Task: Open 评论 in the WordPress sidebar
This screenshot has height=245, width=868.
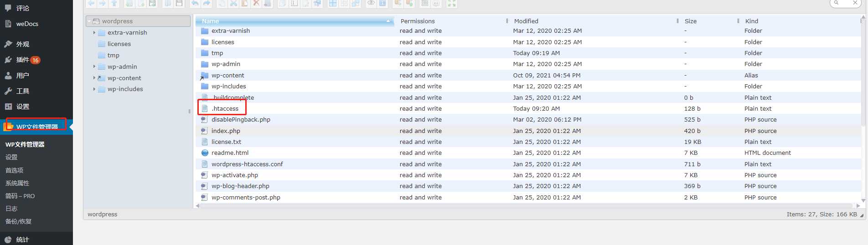Action: tap(22, 8)
